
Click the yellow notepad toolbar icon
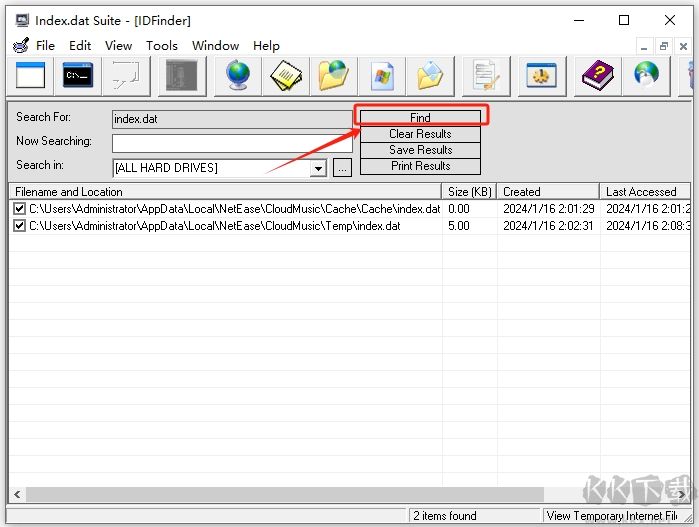pos(286,75)
